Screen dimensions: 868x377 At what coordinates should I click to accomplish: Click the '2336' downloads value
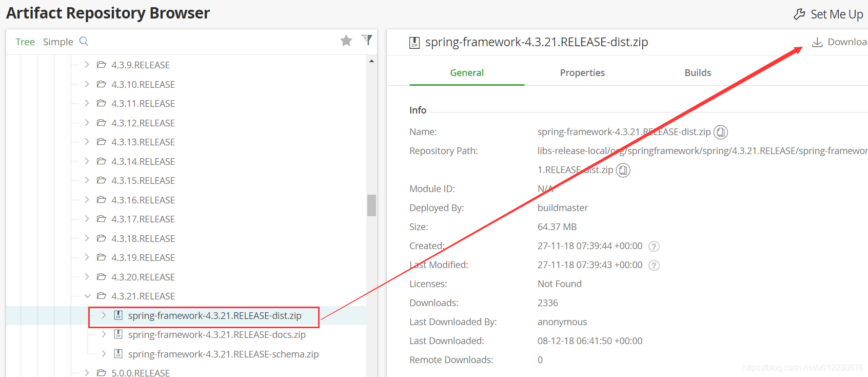tap(547, 303)
